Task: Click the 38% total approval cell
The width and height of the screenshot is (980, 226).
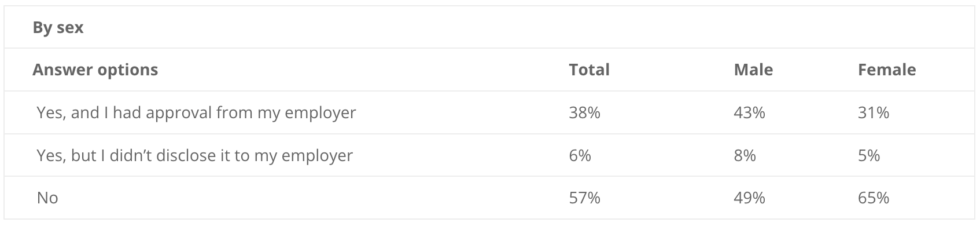Action: coord(584,112)
